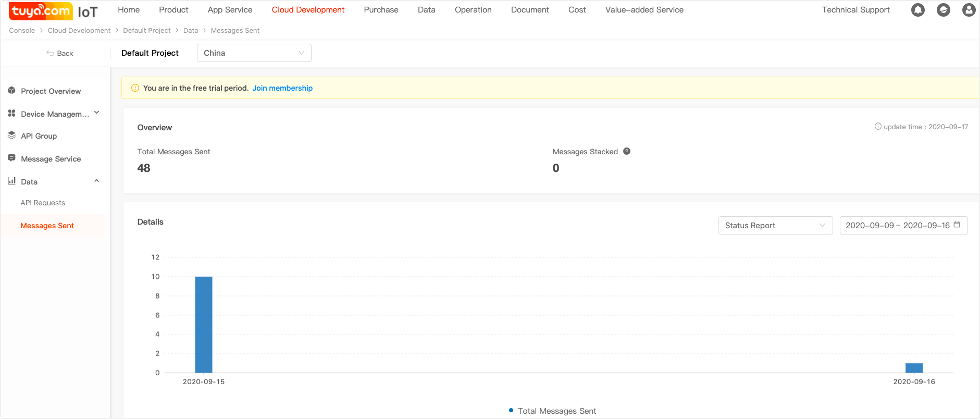The height and width of the screenshot is (419, 980).
Task: Click the free trial warning icon
Action: pos(135,88)
